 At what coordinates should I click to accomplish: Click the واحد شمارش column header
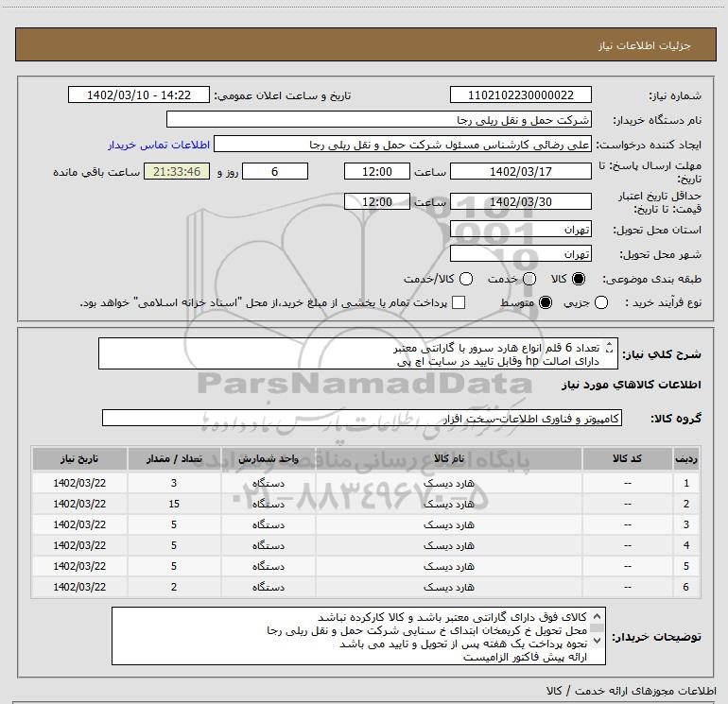269,458
